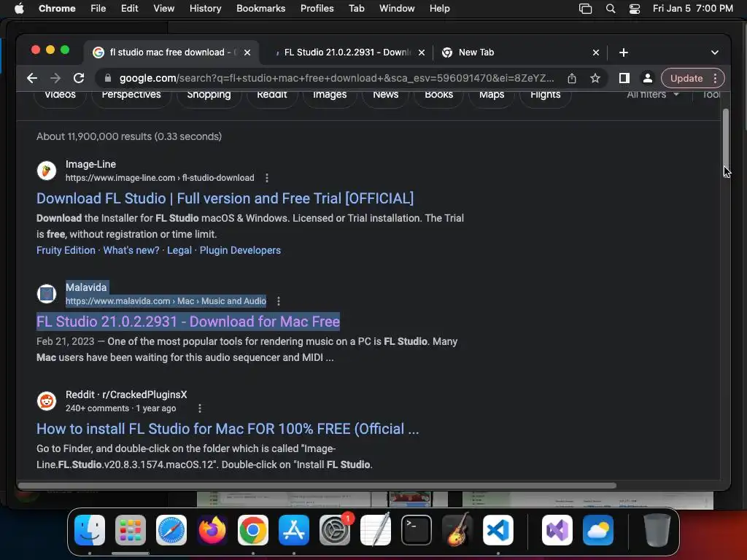The image size is (747, 560).
Task: Open the Fruity Edition sitelink
Action: [66, 251]
